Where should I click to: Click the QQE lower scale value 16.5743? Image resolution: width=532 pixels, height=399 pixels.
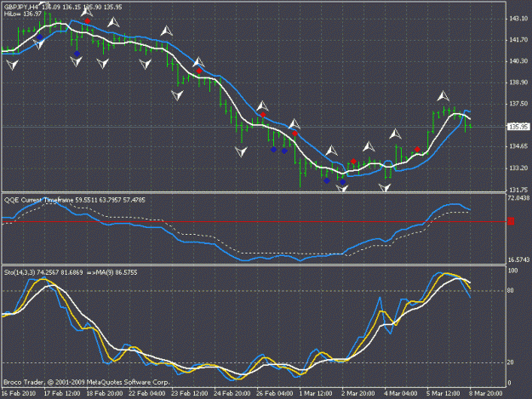point(518,260)
